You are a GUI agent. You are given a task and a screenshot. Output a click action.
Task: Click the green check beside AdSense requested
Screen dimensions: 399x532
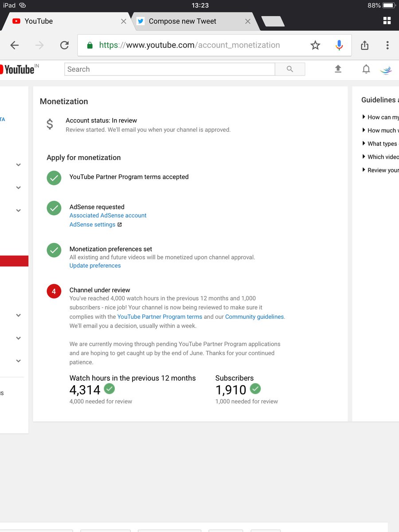tap(54, 208)
